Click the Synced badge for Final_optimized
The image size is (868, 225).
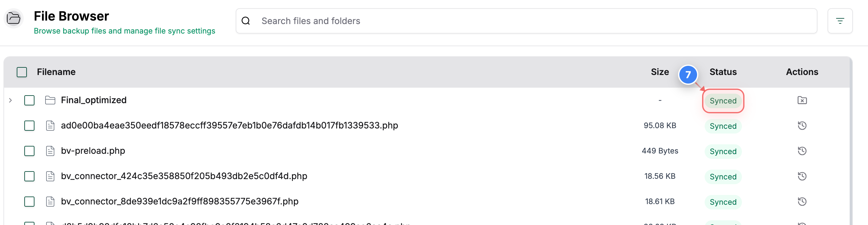[x=723, y=101]
